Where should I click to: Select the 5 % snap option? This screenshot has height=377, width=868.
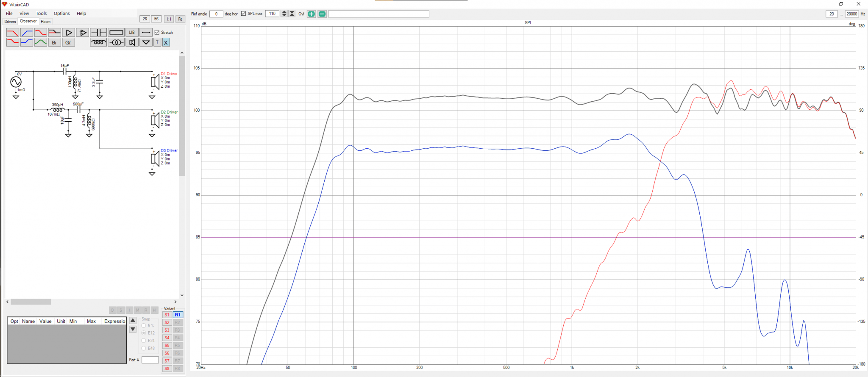pos(144,325)
